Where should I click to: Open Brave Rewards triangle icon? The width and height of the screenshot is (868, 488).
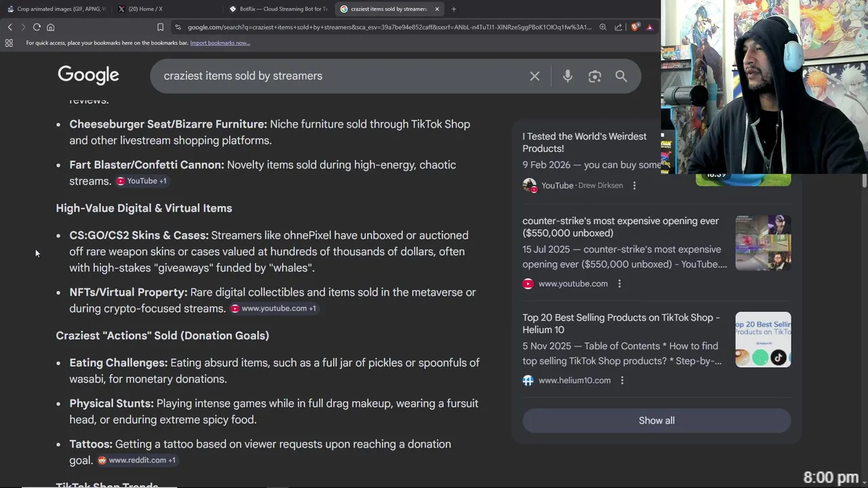650,27
